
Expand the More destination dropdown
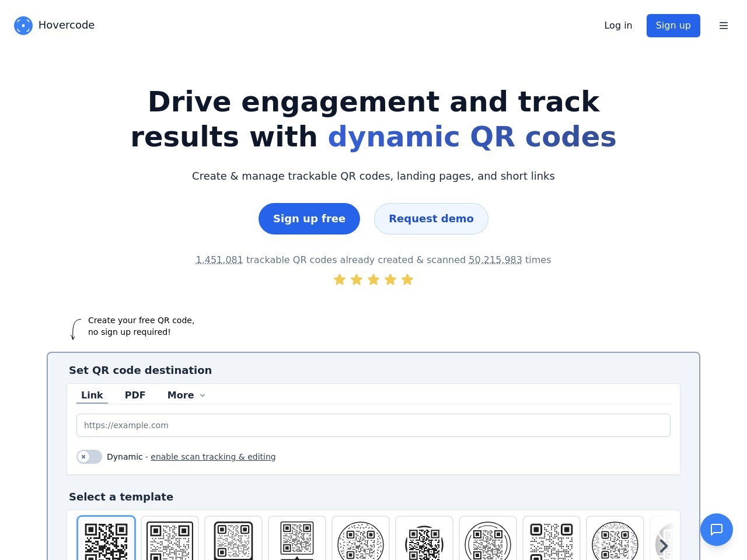186,395
